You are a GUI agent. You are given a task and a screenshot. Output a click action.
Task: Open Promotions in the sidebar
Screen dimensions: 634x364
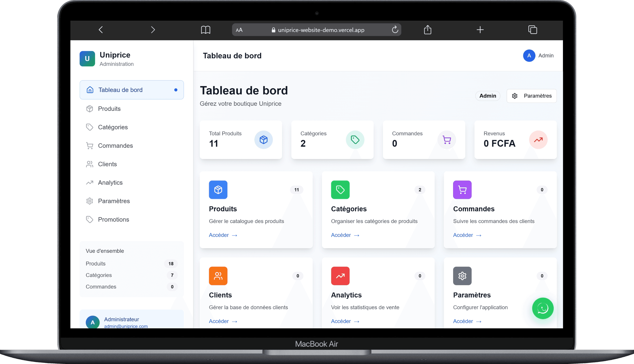[132, 220]
